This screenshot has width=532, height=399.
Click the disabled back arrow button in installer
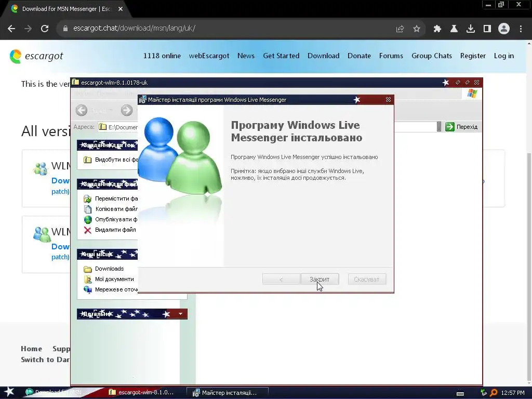click(x=281, y=279)
